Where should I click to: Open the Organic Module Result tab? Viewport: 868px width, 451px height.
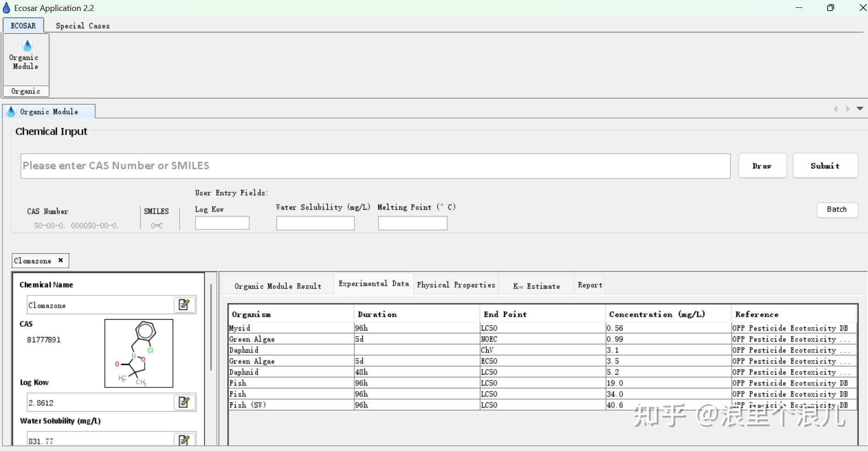pos(278,286)
